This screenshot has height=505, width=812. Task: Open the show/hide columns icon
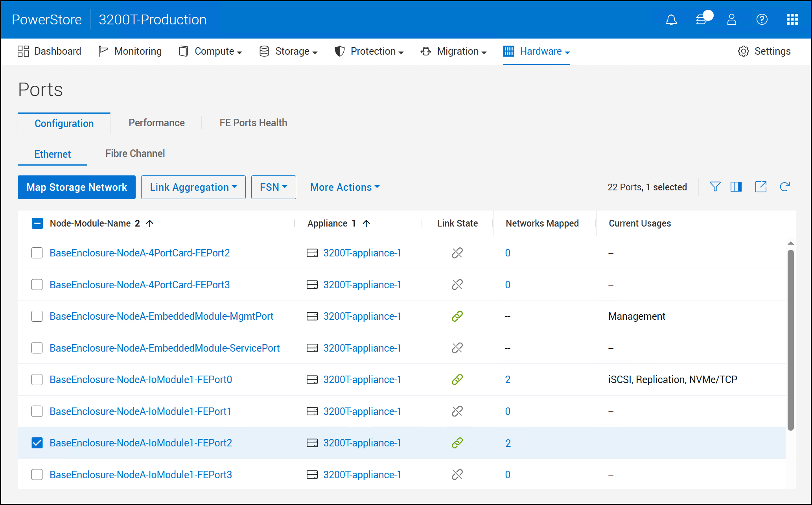click(736, 187)
